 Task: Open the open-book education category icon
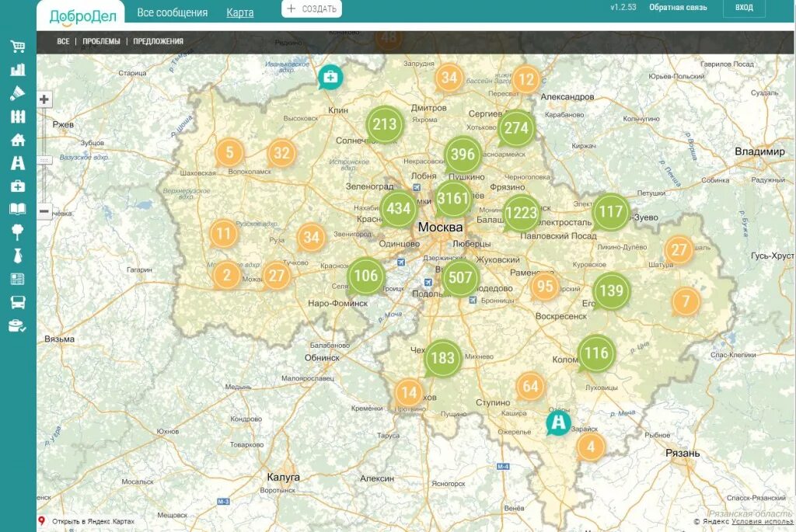tap(18, 208)
